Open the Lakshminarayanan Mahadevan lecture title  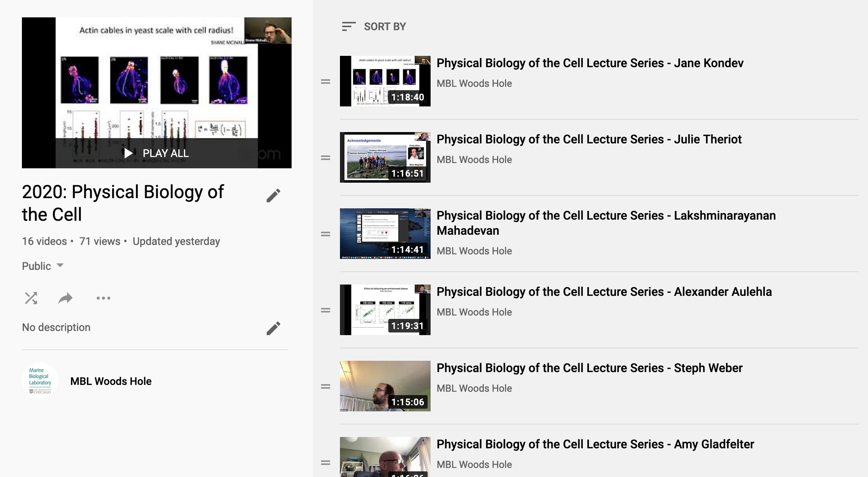(x=606, y=223)
